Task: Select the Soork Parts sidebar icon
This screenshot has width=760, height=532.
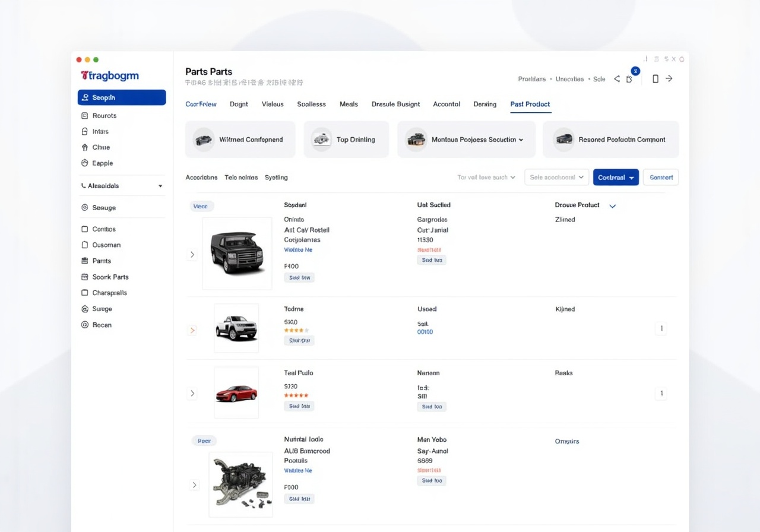Action: (x=84, y=277)
